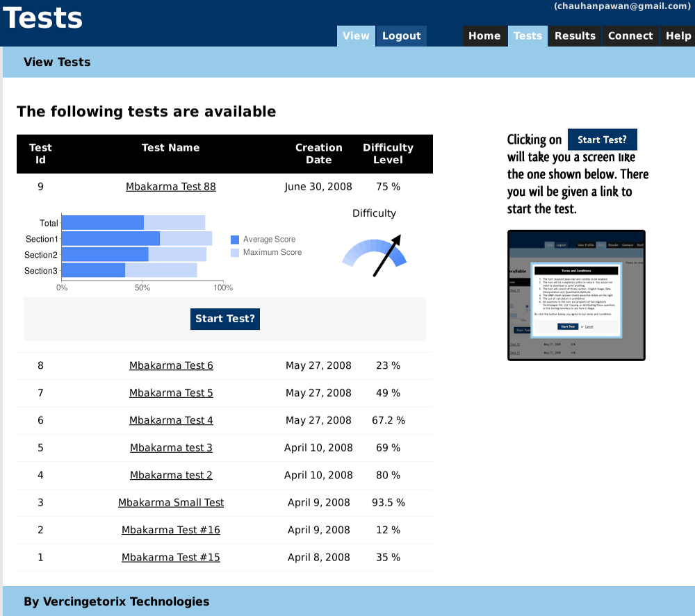Select the Tests navigation tab

[528, 36]
